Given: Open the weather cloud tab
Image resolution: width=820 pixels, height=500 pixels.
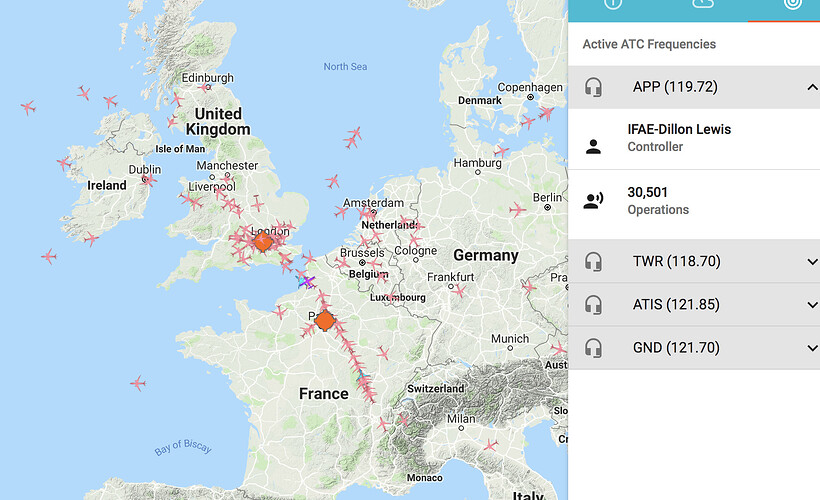Looking at the screenshot, I should click(x=702, y=4).
